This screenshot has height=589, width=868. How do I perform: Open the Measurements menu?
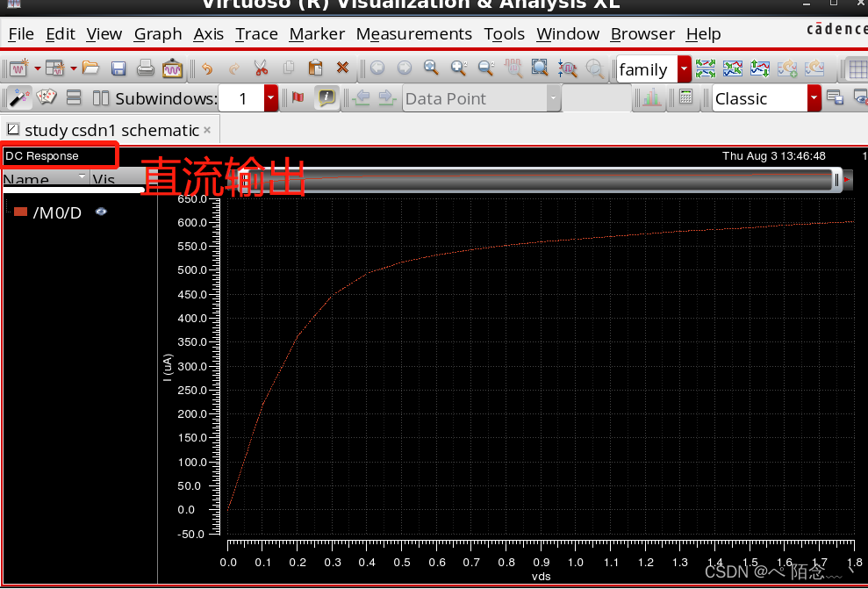coord(414,33)
